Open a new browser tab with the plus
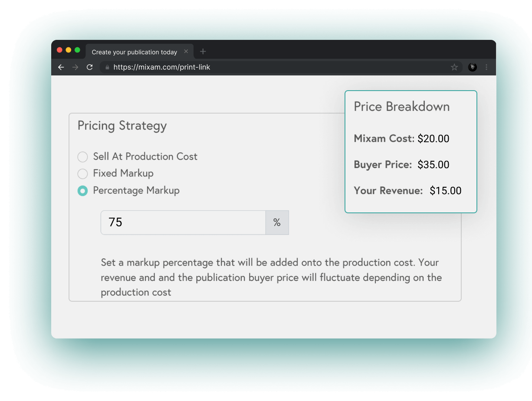 tap(203, 51)
